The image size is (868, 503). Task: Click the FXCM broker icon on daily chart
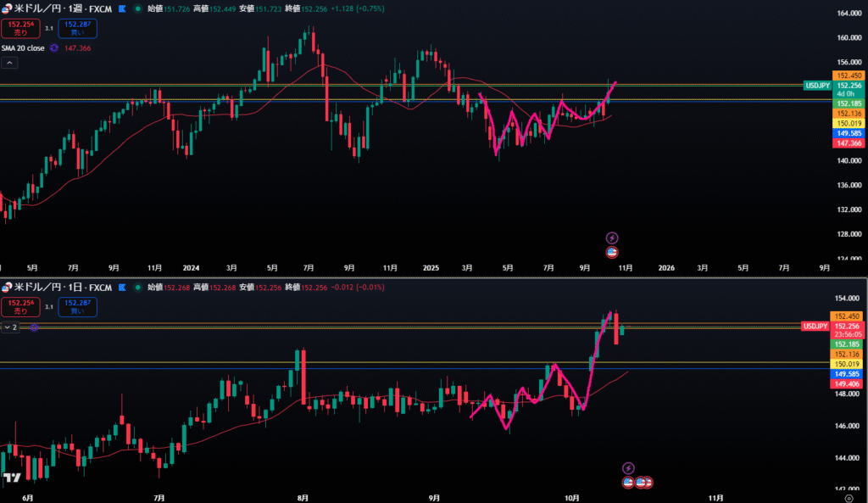pyautogui.click(x=122, y=288)
